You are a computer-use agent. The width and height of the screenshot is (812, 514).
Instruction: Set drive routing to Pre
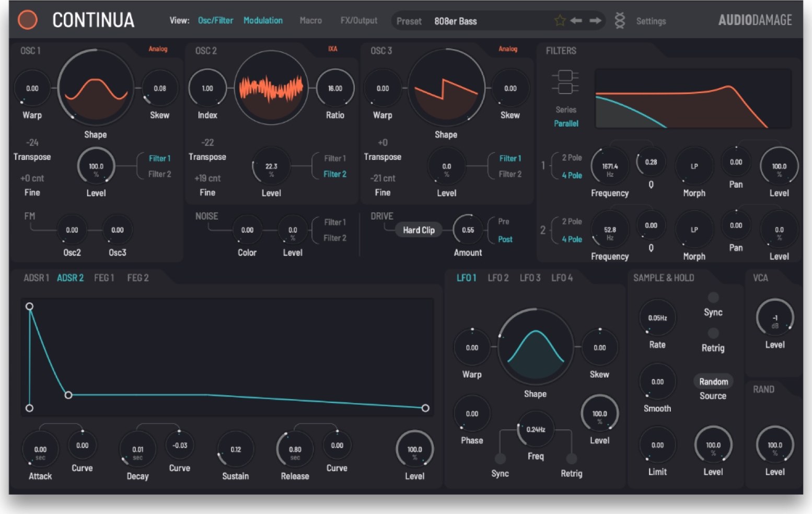coord(504,221)
